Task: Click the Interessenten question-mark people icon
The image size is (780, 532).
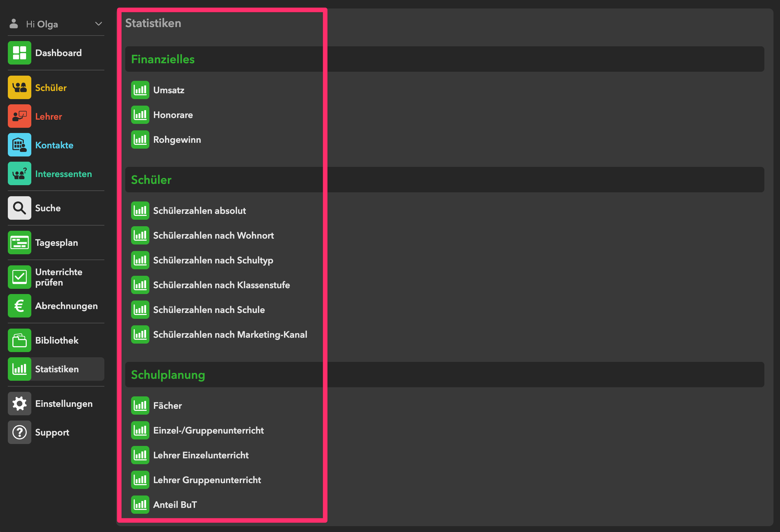Action: (x=20, y=173)
